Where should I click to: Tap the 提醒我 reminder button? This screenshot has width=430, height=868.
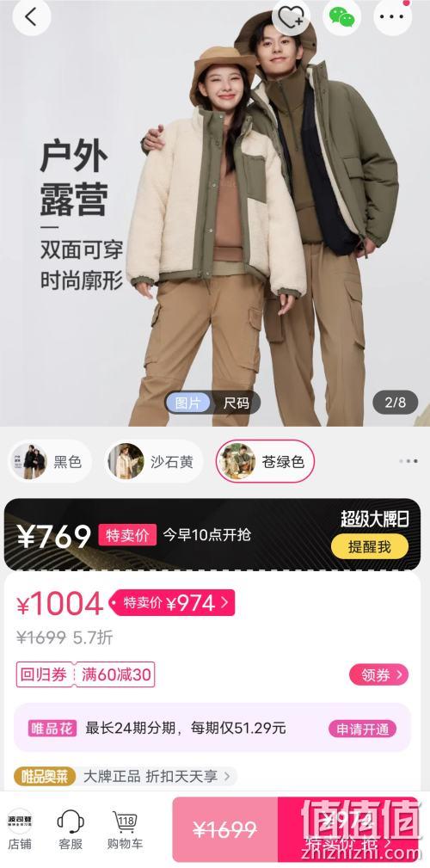(x=370, y=547)
